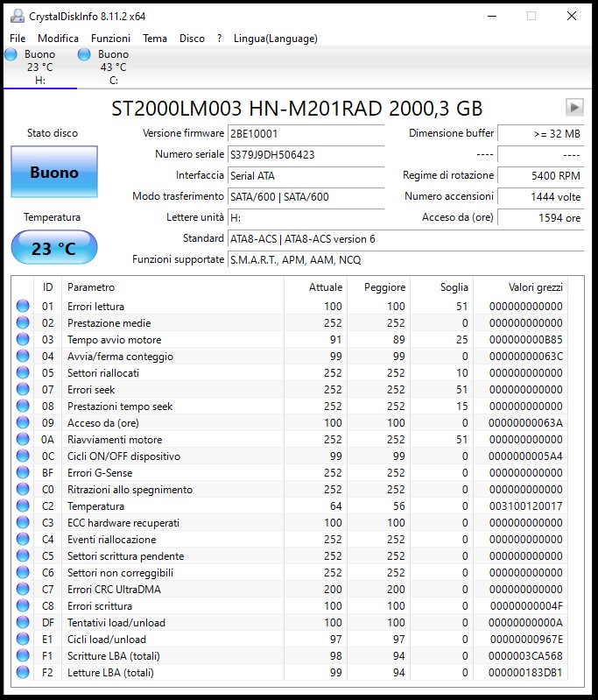The width and height of the screenshot is (598, 700).
Task: Click the status orb for Prestazione medie
Action: [23, 322]
